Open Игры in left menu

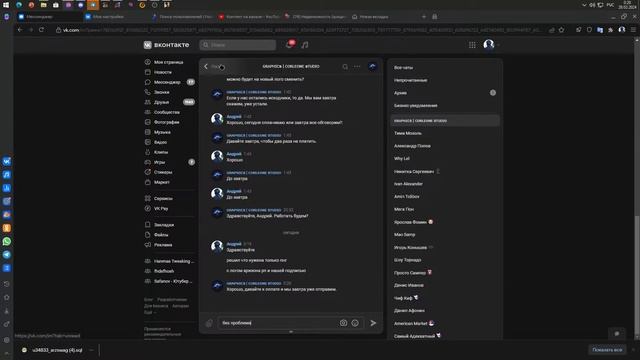click(x=160, y=162)
